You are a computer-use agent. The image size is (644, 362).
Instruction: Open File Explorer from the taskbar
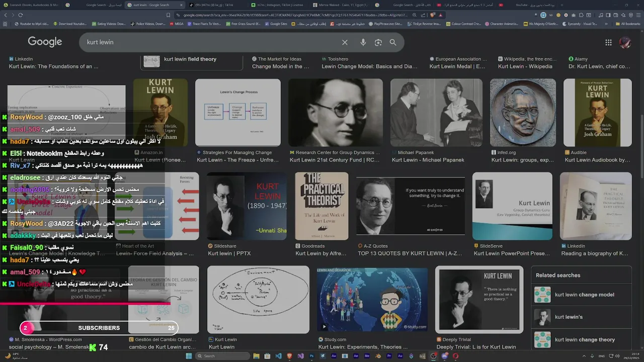(x=257, y=356)
